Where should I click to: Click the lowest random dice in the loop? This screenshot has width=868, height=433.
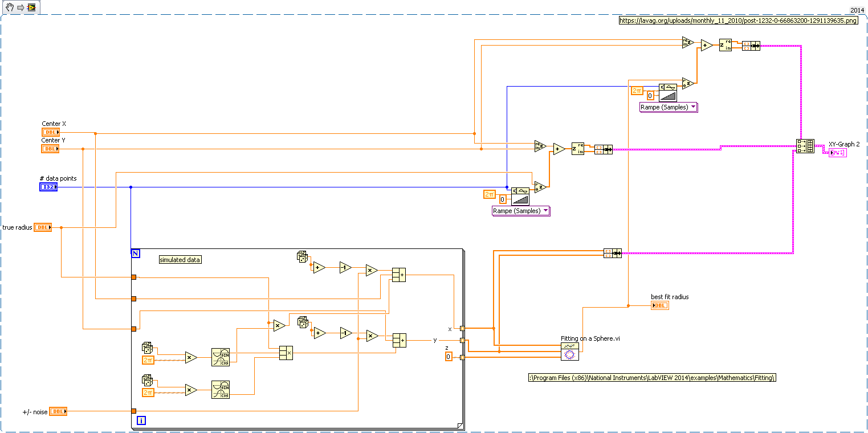pyautogui.click(x=147, y=380)
